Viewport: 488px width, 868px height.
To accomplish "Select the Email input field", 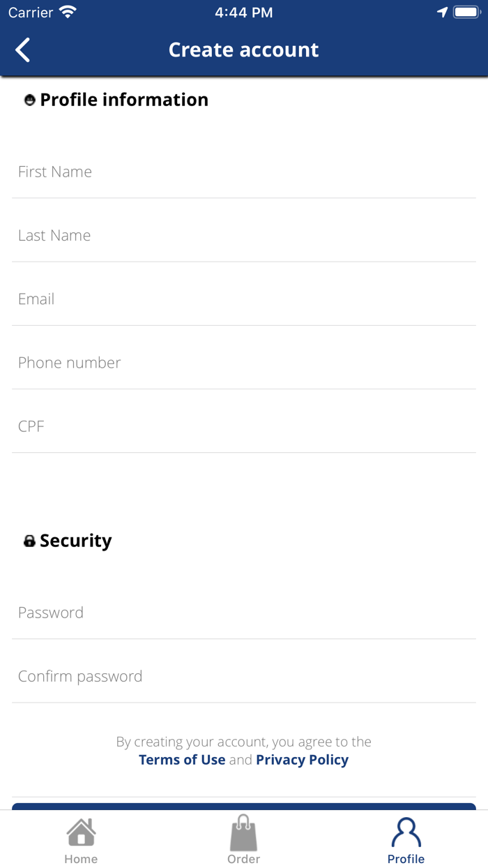I will [244, 299].
